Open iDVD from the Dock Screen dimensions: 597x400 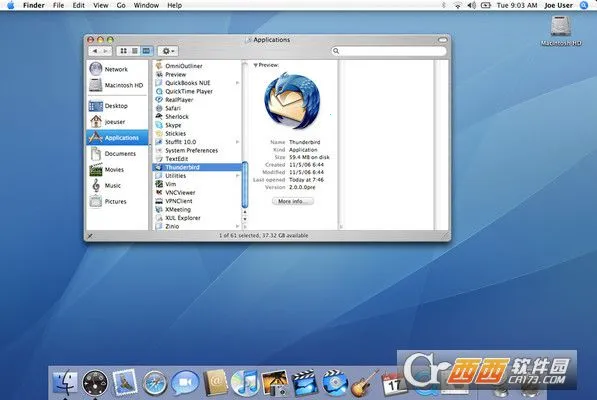335,383
